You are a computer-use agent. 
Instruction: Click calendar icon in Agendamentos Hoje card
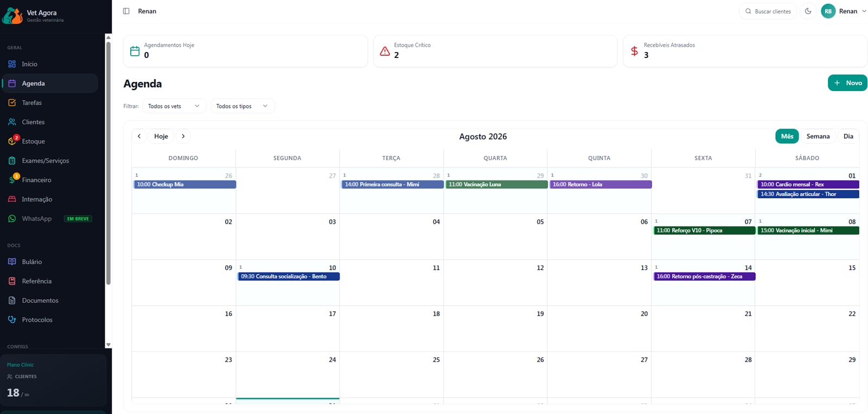pyautogui.click(x=135, y=51)
